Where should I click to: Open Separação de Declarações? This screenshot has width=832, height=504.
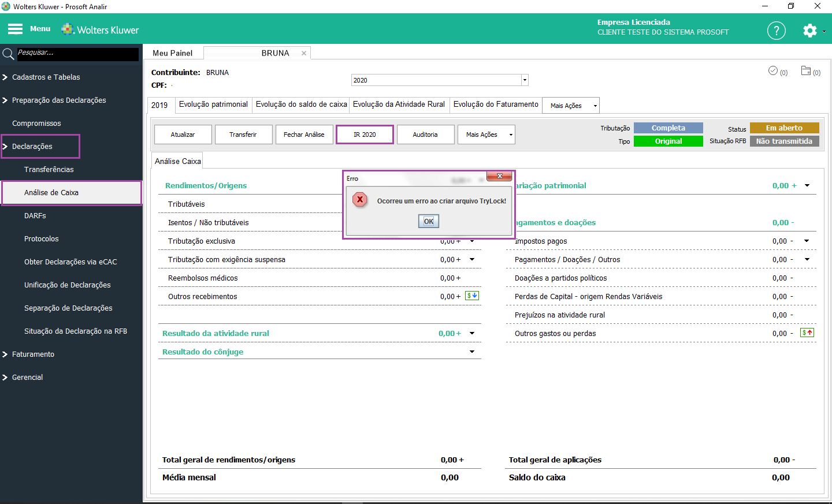[x=68, y=308]
